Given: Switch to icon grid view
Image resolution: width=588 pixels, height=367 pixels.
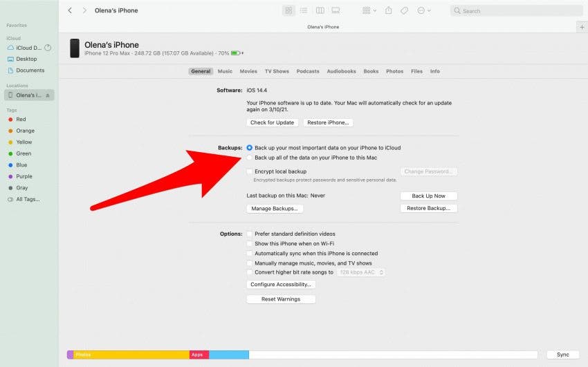Looking at the screenshot, I should coord(288,10).
